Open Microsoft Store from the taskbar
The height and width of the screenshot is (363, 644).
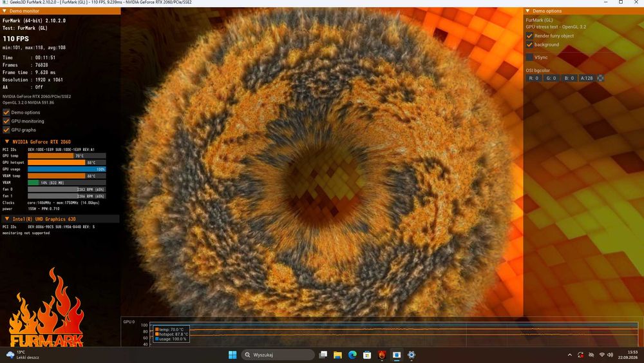pyautogui.click(x=367, y=355)
